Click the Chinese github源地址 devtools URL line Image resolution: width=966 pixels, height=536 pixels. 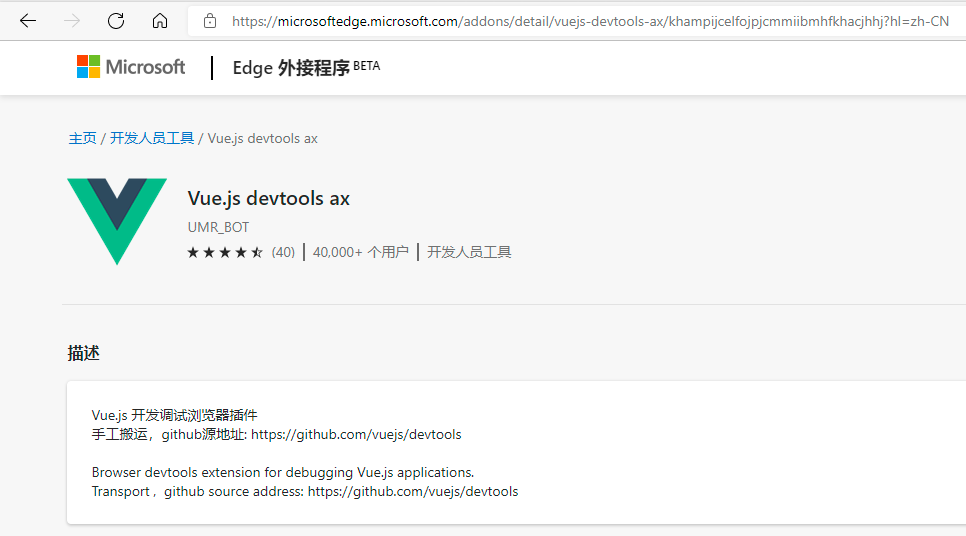pyautogui.click(x=277, y=434)
